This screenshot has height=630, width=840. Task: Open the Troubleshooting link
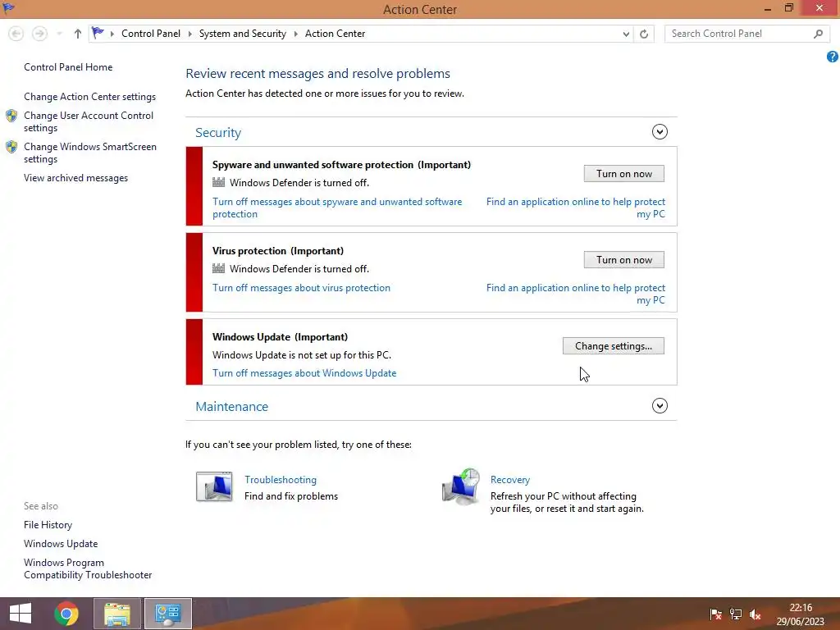[x=281, y=479]
